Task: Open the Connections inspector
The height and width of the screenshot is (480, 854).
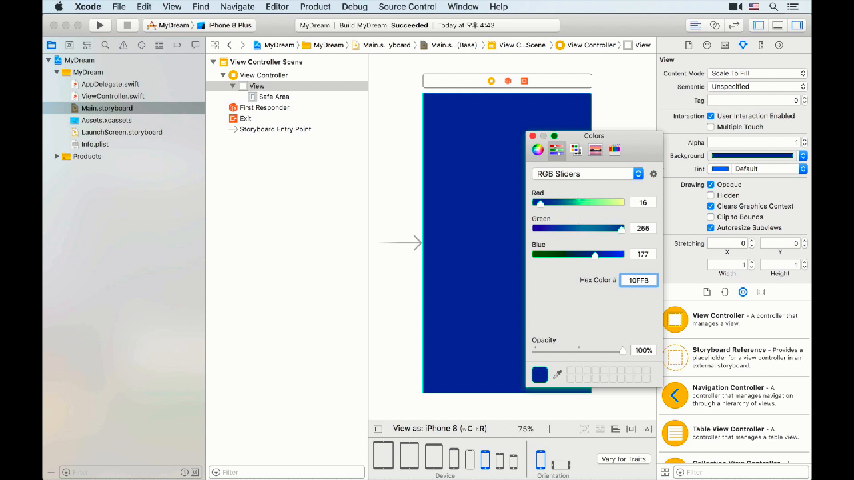Action: click(x=779, y=45)
